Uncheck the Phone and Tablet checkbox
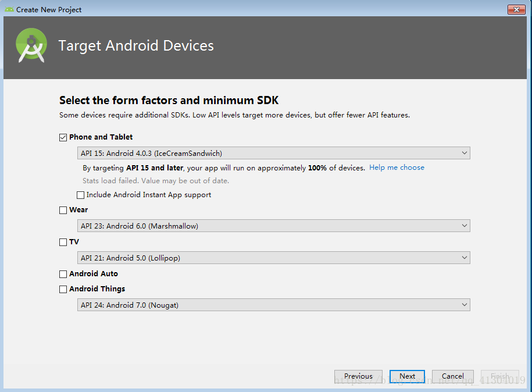The image size is (532, 392). click(x=63, y=137)
